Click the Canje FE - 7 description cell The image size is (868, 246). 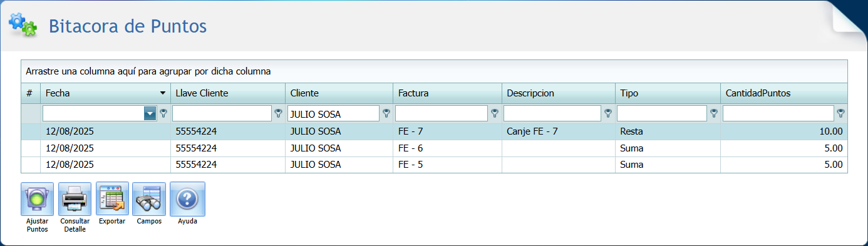559,132
